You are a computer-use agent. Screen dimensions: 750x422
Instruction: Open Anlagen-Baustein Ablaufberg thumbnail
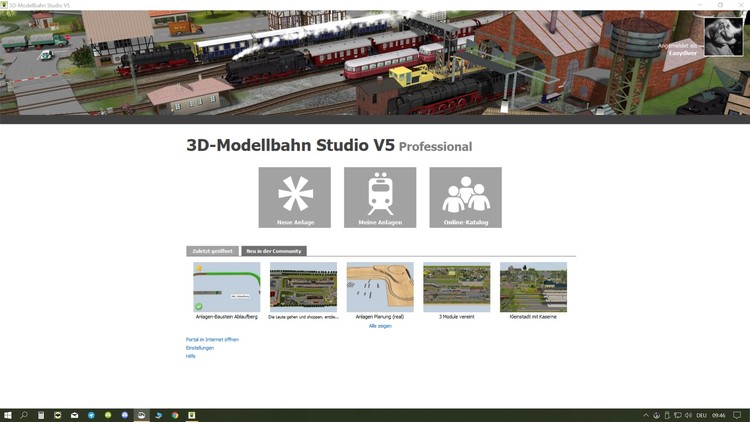[227, 287]
